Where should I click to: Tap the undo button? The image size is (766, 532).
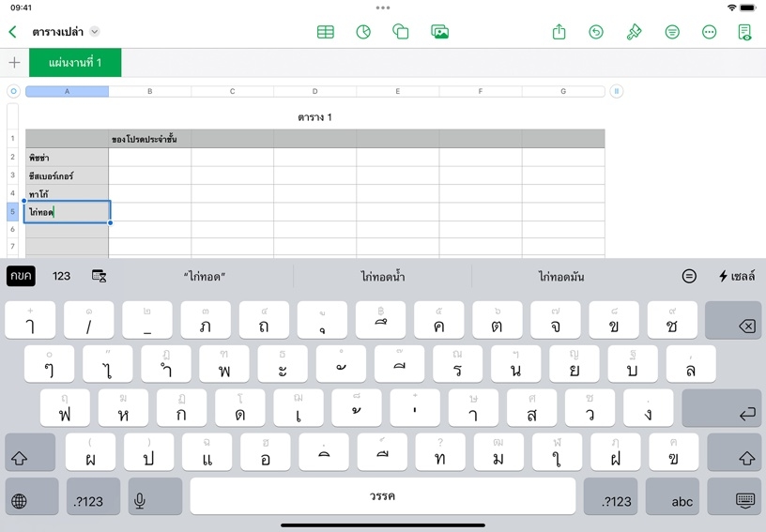point(596,32)
